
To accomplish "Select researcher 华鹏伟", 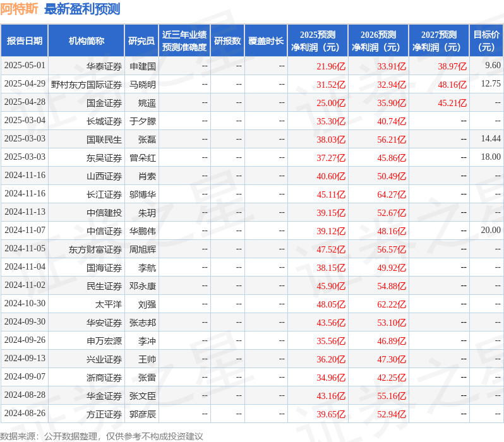I will [143, 232].
